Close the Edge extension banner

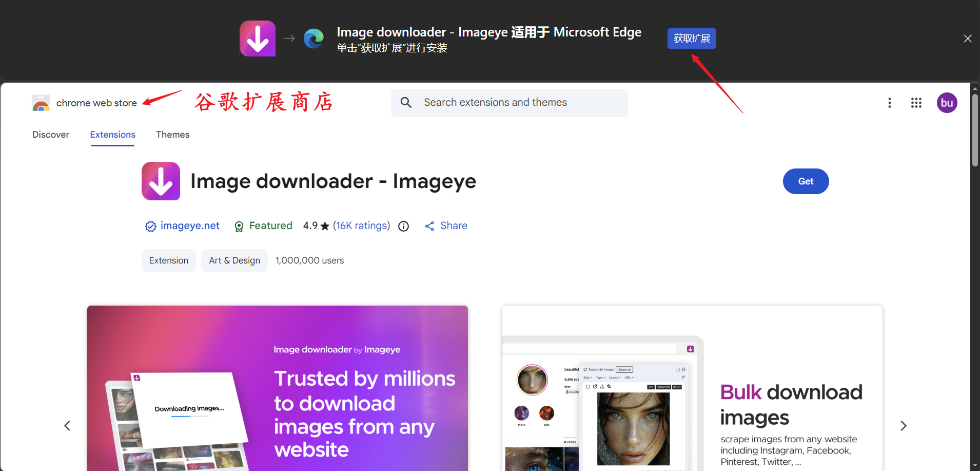click(968, 39)
